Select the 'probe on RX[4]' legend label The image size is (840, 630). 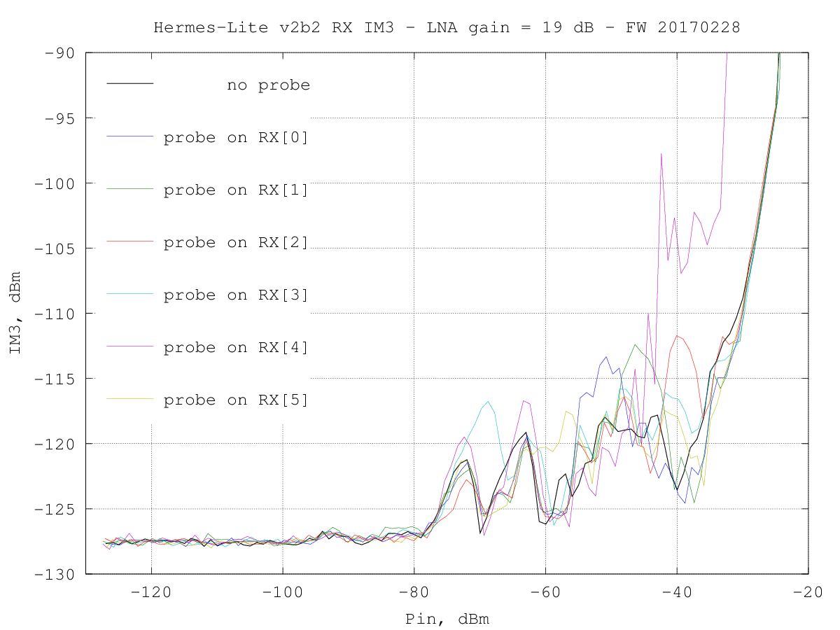[237, 347]
